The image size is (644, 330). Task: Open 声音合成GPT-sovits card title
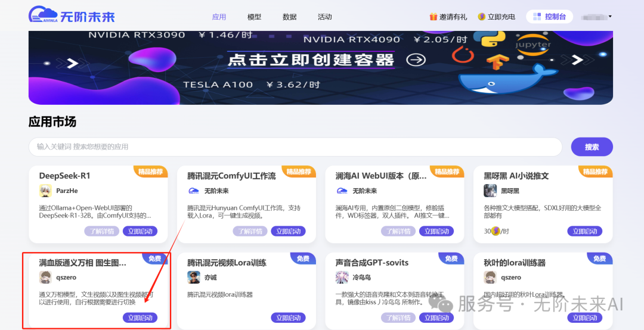tap(372, 263)
